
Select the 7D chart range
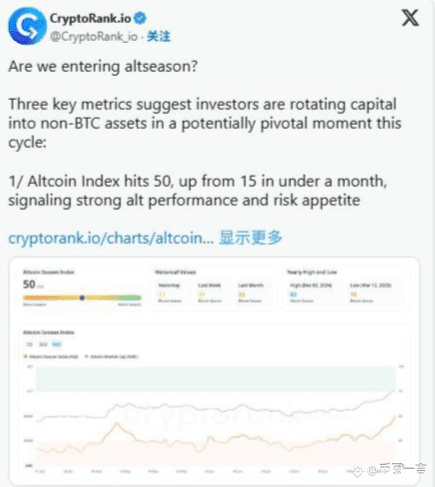pos(30,344)
